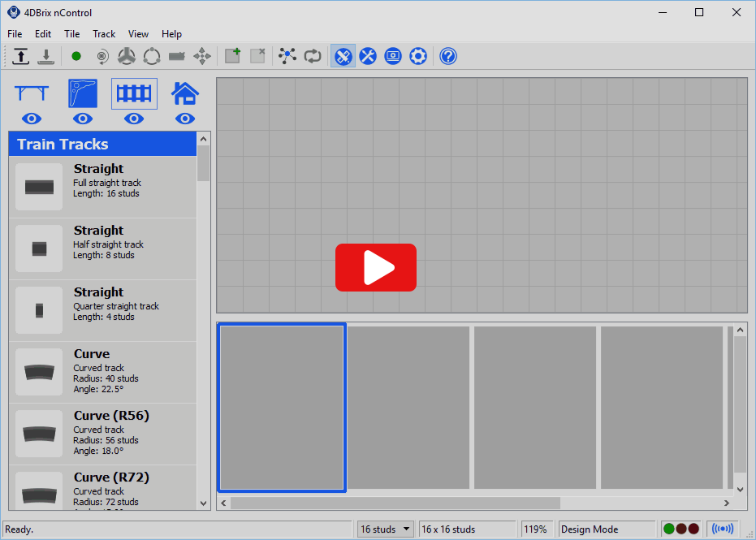Click the tile strip scroll left arrow
756x540 pixels.
click(x=223, y=503)
